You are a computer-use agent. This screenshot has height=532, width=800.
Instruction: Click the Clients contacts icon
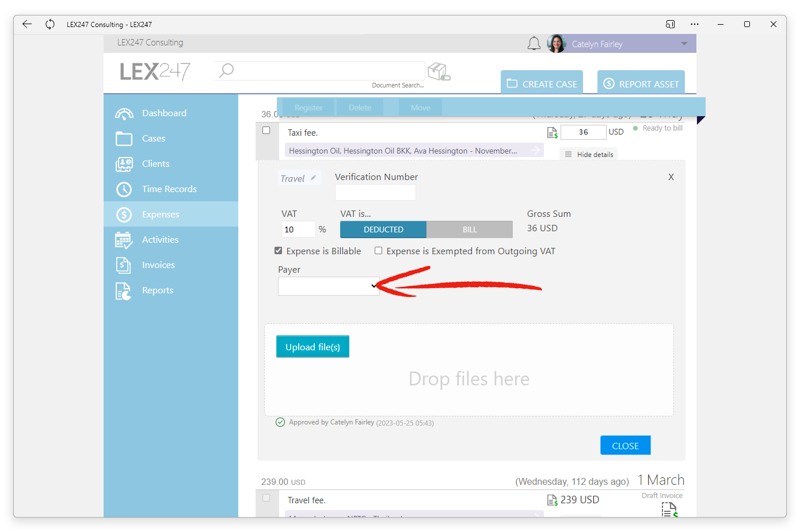[124, 164]
